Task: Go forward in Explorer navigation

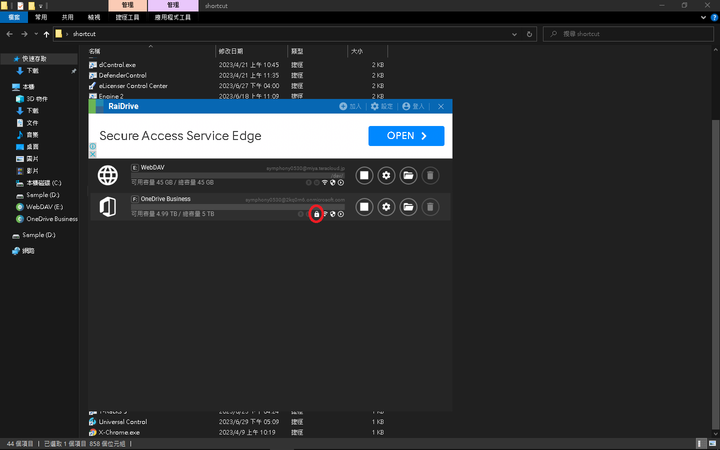Action: [x=24, y=34]
